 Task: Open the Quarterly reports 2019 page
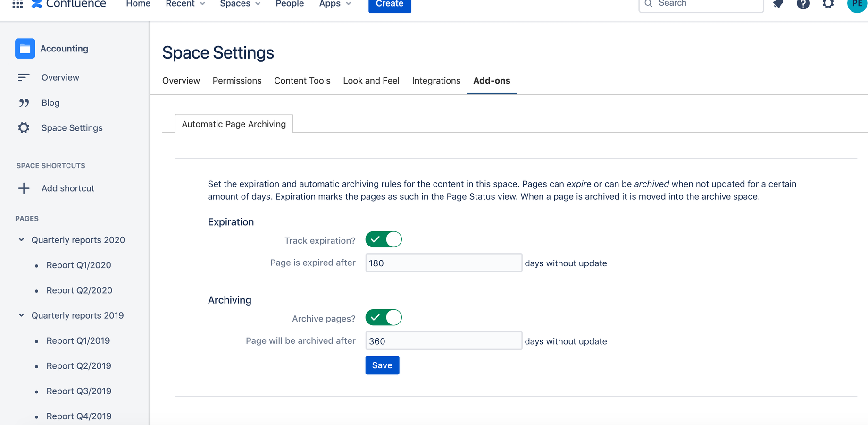pos(78,315)
